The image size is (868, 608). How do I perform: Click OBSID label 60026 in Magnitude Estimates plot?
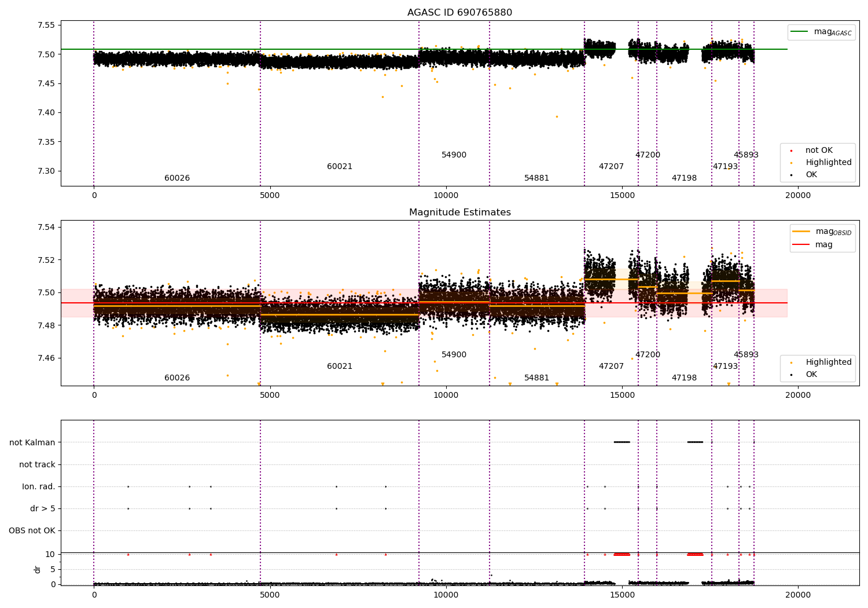177,378
